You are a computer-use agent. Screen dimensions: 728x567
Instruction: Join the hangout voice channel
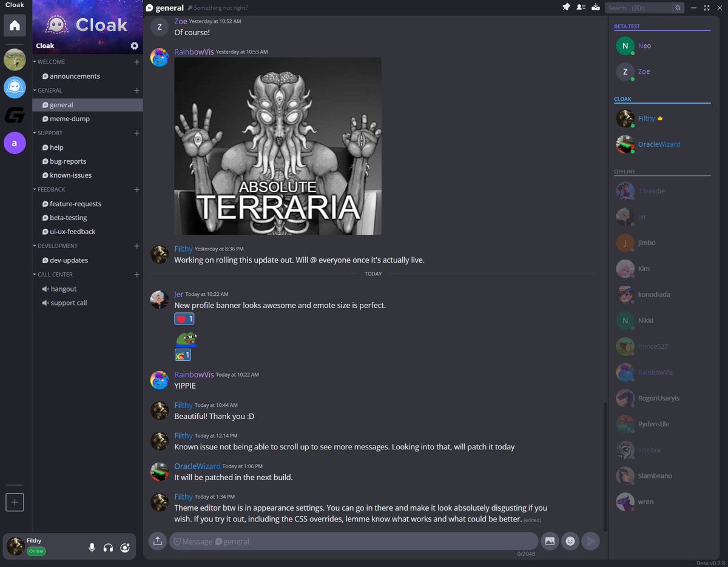88,289
